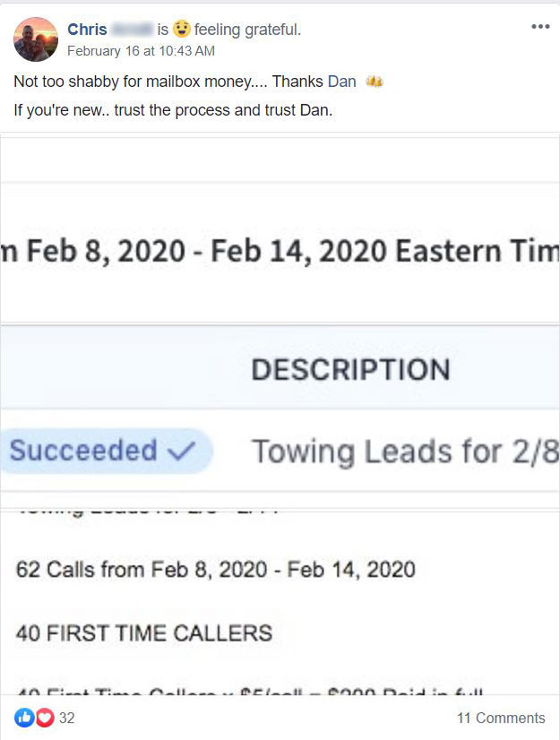Click the 62 Calls line in image
Screen dimensions: 560x740
pos(216,569)
